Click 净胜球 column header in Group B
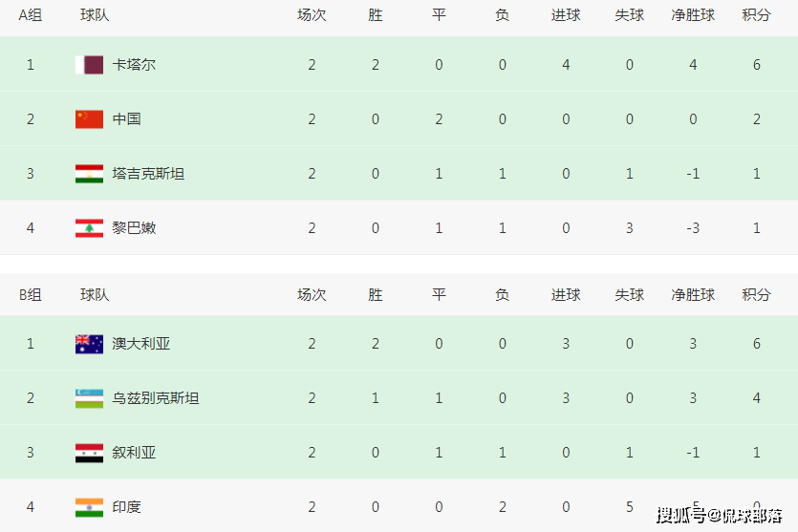This screenshot has width=798, height=532. coord(693,295)
